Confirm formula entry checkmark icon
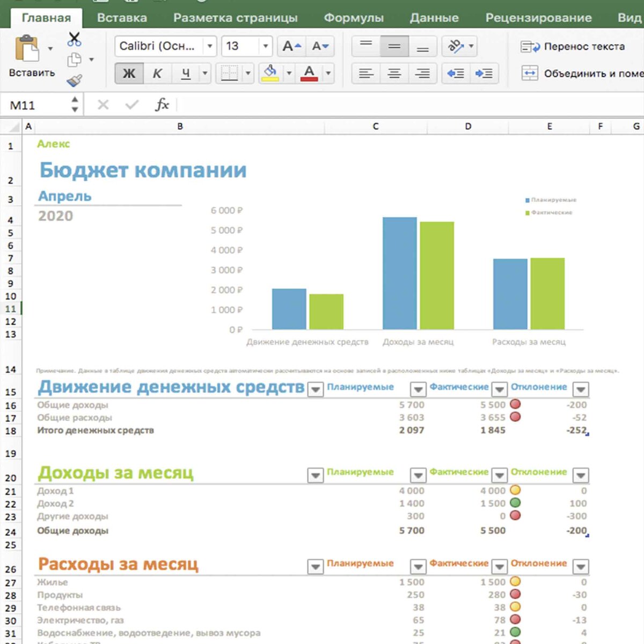644x644 pixels. [x=132, y=105]
